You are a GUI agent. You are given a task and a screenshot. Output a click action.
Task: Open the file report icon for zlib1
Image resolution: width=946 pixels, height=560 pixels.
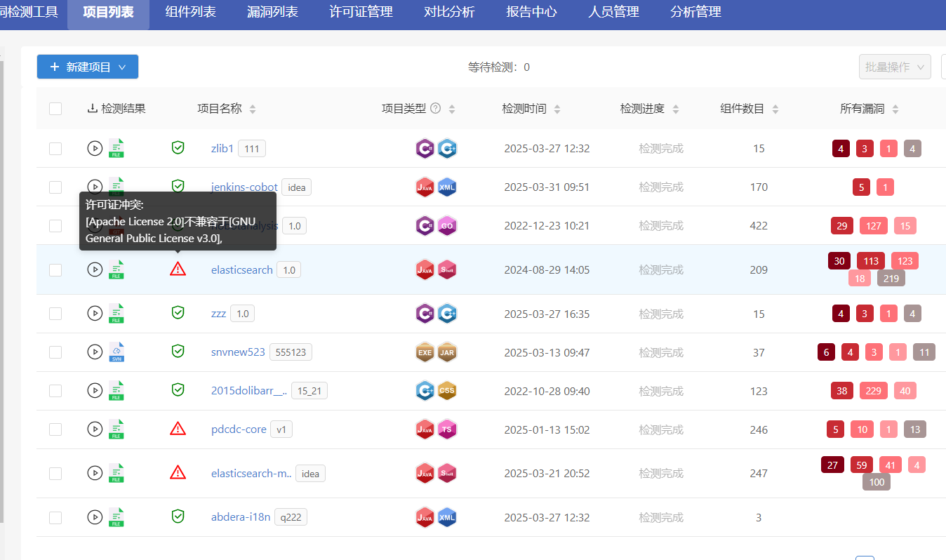pos(116,148)
